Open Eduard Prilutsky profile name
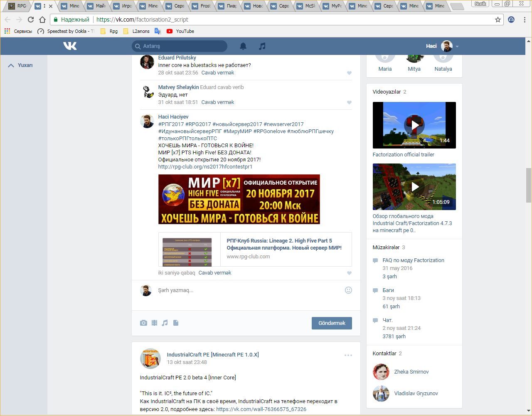The width and height of the screenshot is (532, 416). (x=177, y=58)
